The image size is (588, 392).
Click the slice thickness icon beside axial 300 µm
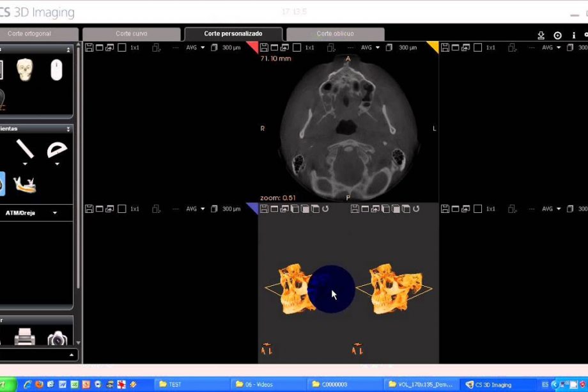(389, 47)
